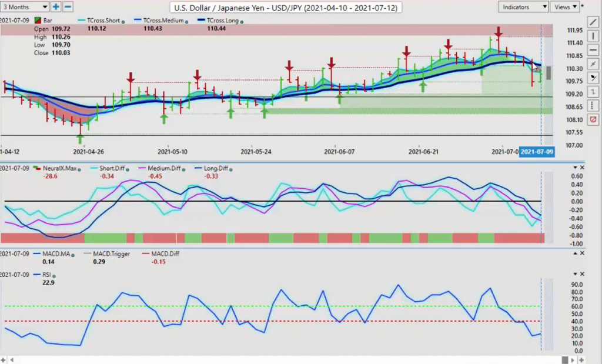Open the 3 Months timeframe dropdown
The height and width of the screenshot is (364, 602).
25,7
